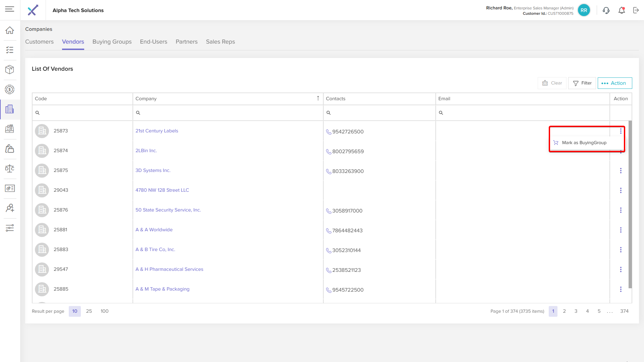Viewport: 644px width, 362px height.
Task: Set results per page to 25
Action: tap(89, 311)
